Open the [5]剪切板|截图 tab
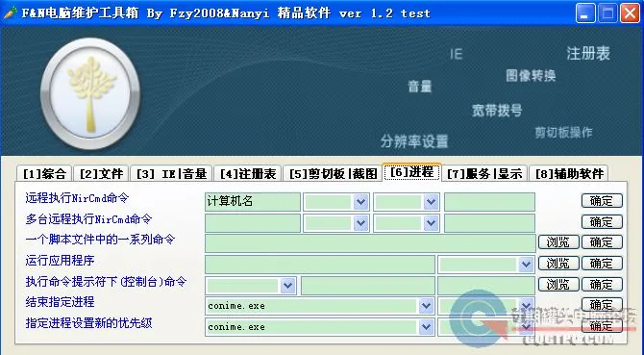Screen dimensions: 644x355 point(333,174)
